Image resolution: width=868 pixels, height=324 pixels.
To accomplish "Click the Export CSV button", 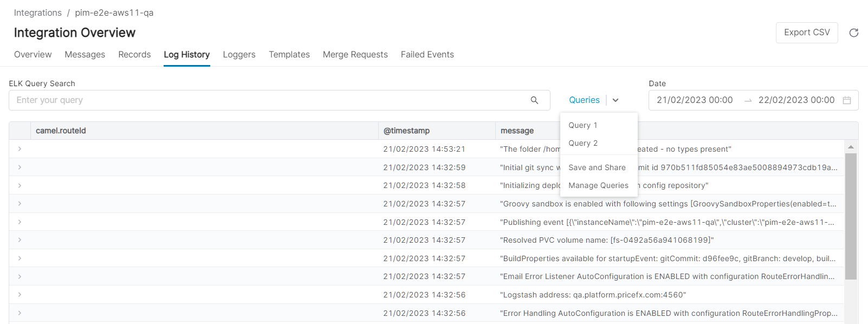I will point(807,33).
